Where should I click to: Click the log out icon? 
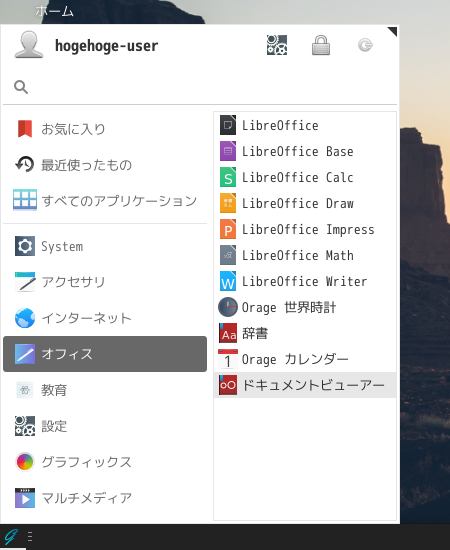pyautogui.click(x=365, y=45)
